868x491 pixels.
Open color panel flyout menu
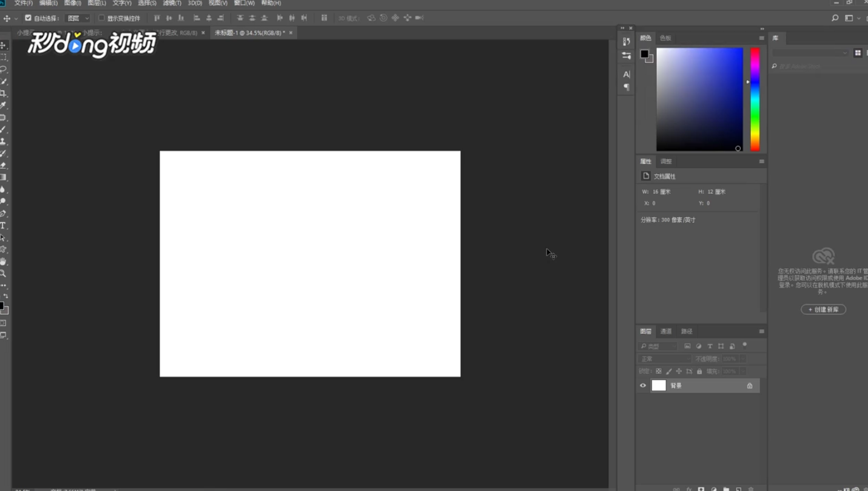[x=761, y=38]
